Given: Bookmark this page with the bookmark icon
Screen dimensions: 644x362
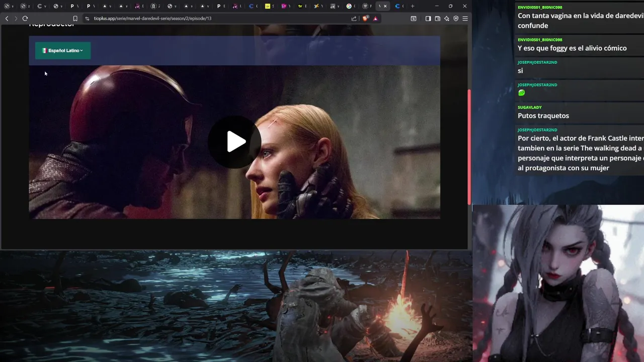Looking at the screenshot, I should 75,19.
